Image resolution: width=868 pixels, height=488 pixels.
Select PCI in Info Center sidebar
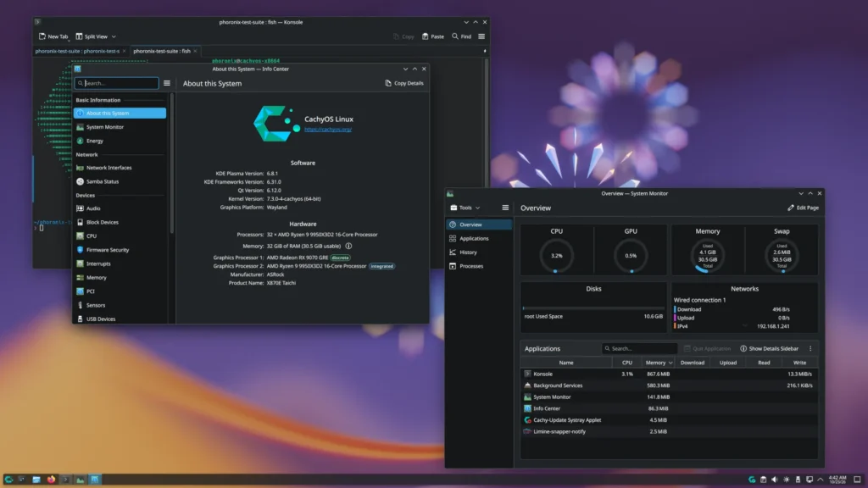tap(120, 291)
